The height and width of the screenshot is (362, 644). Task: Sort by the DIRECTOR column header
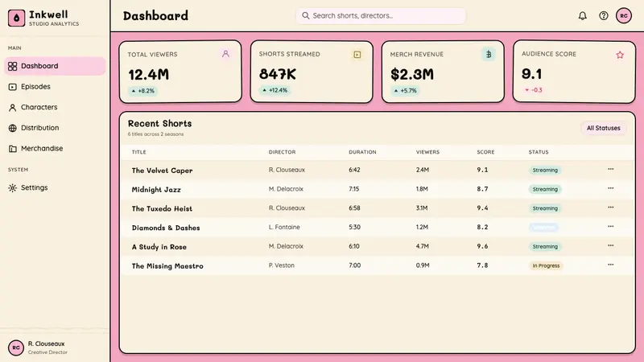(283, 152)
